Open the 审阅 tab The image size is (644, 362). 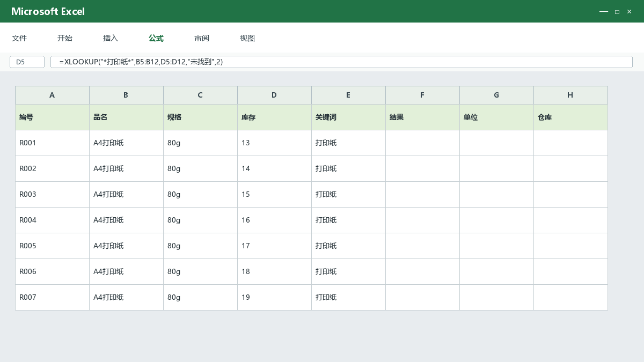pos(202,38)
